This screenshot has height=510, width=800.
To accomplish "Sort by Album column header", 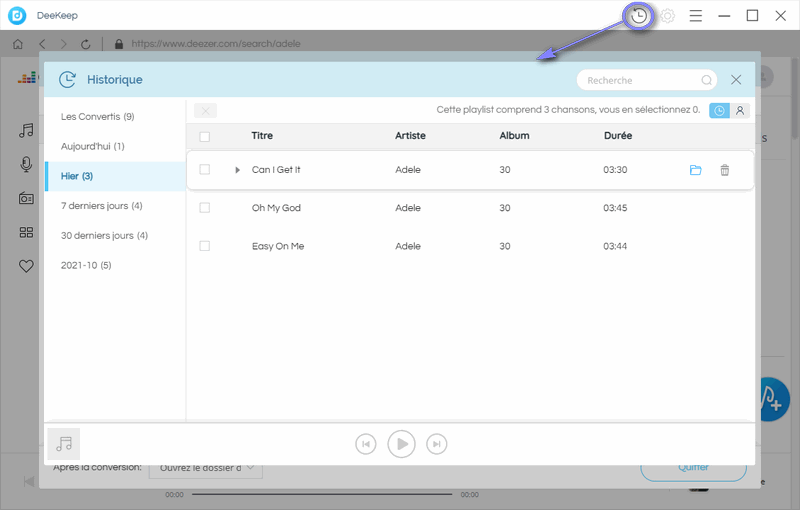I will (514, 136).
